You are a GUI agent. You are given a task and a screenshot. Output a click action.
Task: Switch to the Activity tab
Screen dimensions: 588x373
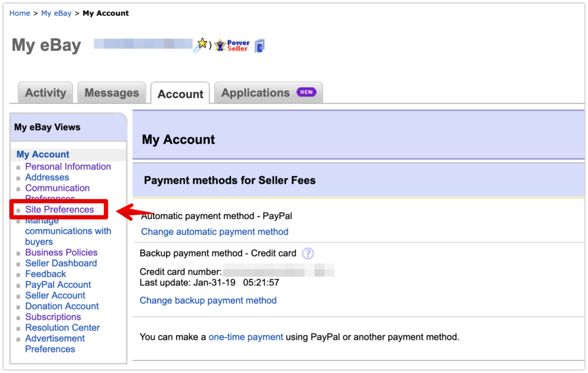coord(45,93)
